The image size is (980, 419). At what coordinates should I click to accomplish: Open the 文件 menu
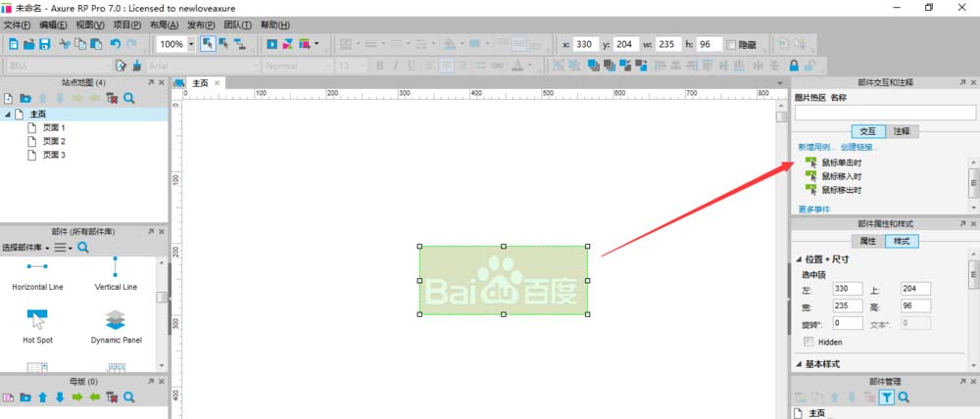pyautogui.click(x=17, y=25)
